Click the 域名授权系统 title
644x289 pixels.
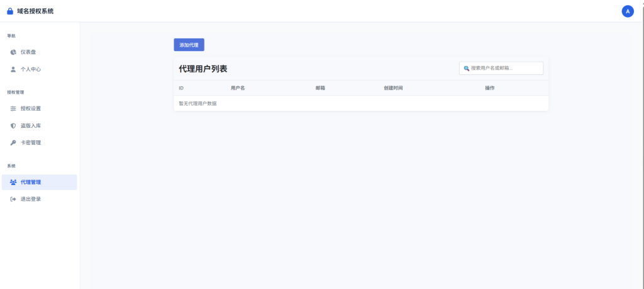click(35, 11)
